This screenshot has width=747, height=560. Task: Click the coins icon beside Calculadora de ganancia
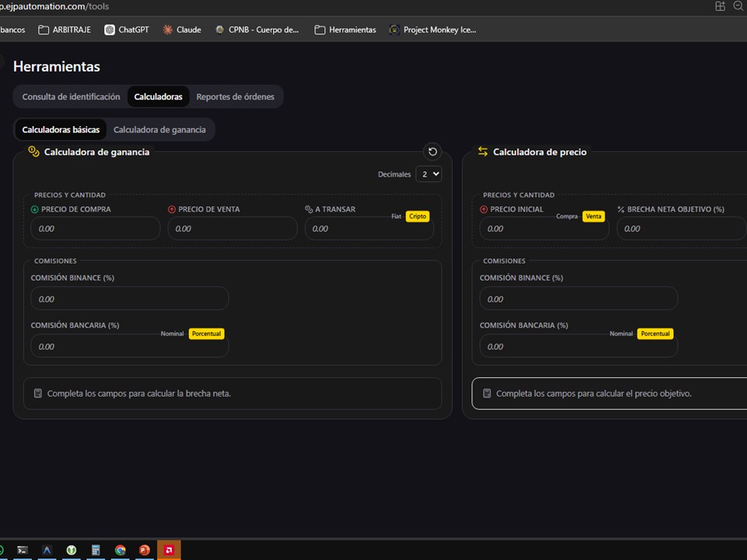(x=33, y=152)
